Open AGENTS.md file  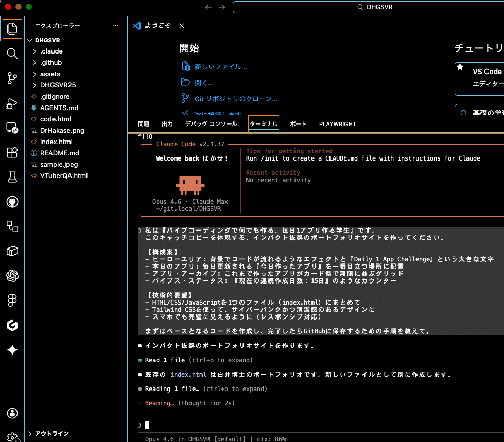pyautogui.click(x=59, y=108)
